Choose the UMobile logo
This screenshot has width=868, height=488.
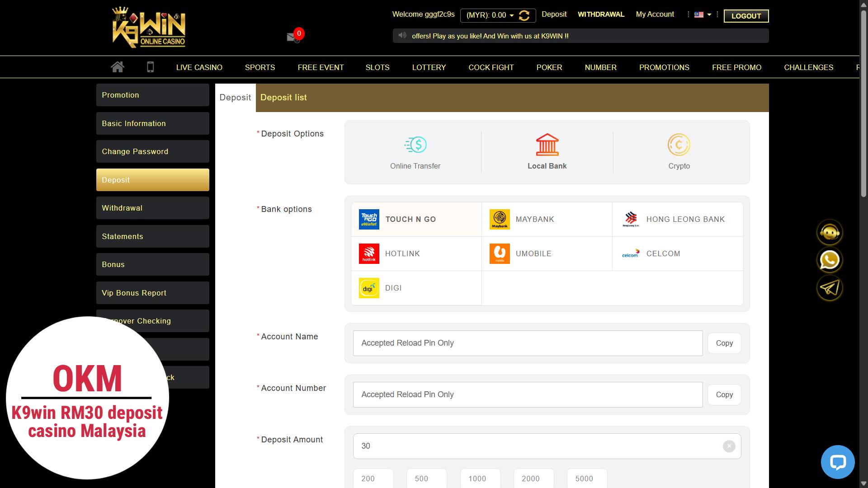tap(500, 253)
